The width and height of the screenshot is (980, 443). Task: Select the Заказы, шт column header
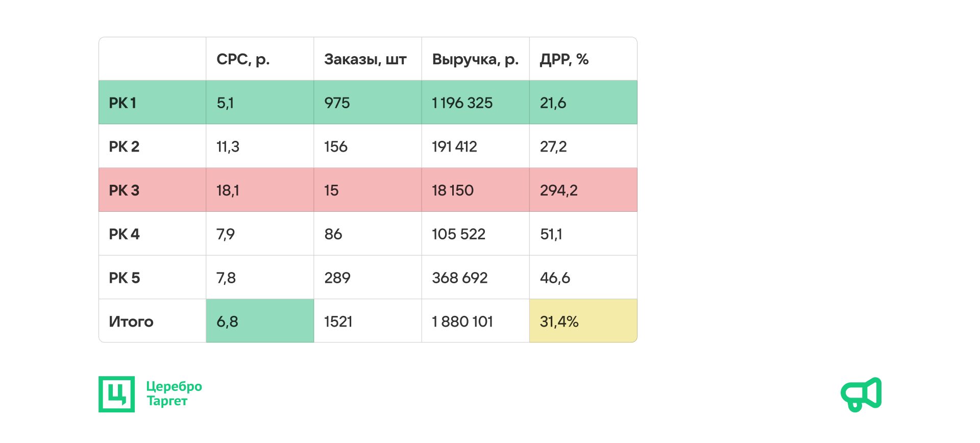365,59
